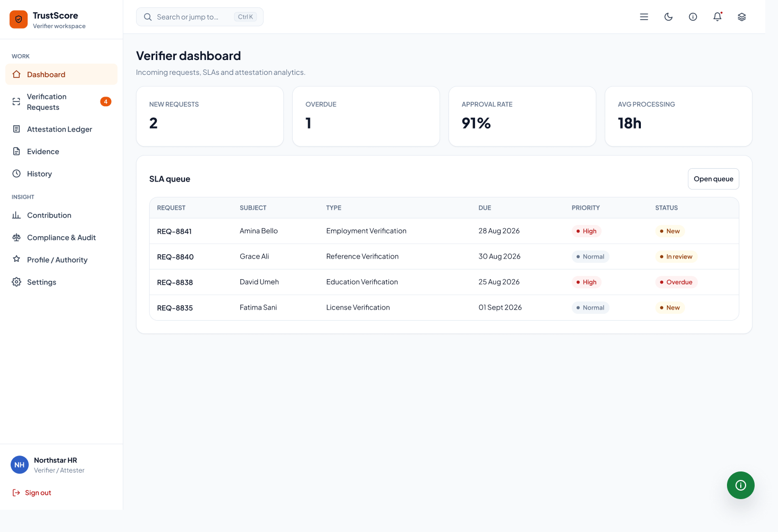Open the Overdue stat card
The width and height of the screenshot is (778, 532).
click(x=366, y=116)
